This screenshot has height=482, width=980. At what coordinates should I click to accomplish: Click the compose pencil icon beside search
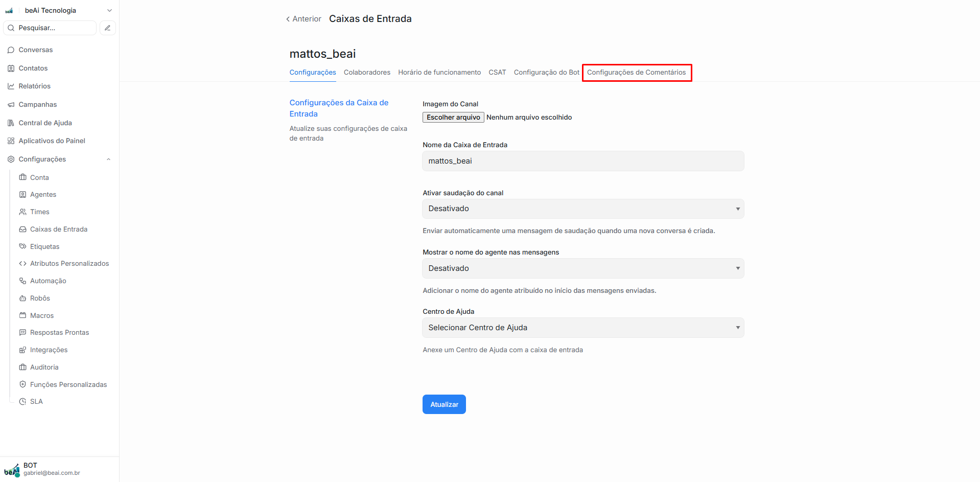point(107,28)
